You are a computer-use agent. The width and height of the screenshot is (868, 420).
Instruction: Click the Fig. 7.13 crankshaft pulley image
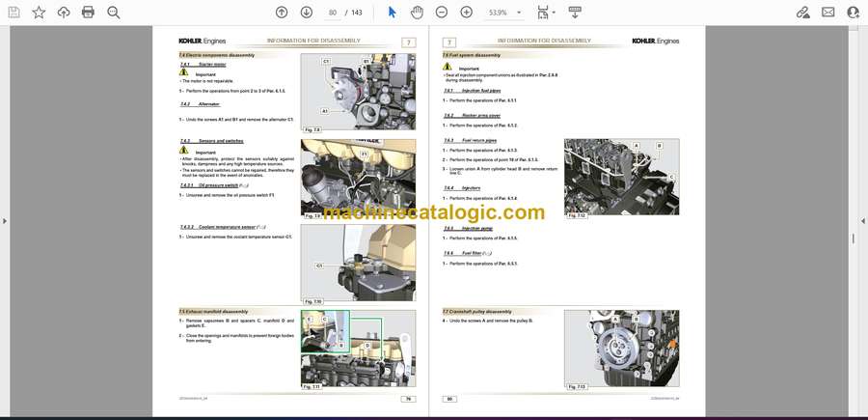click(x=622, y=349)
